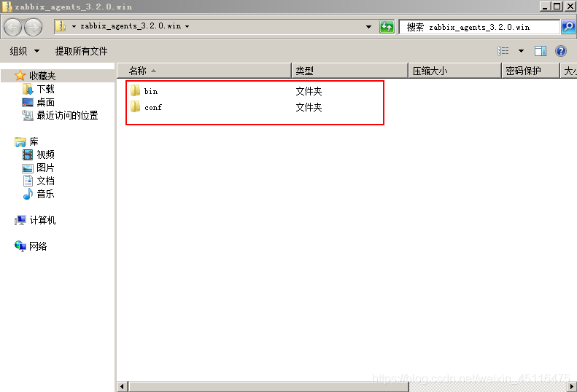Go back with the Back arrow button
Screen dimensions: 577x392
coord(13,28)
